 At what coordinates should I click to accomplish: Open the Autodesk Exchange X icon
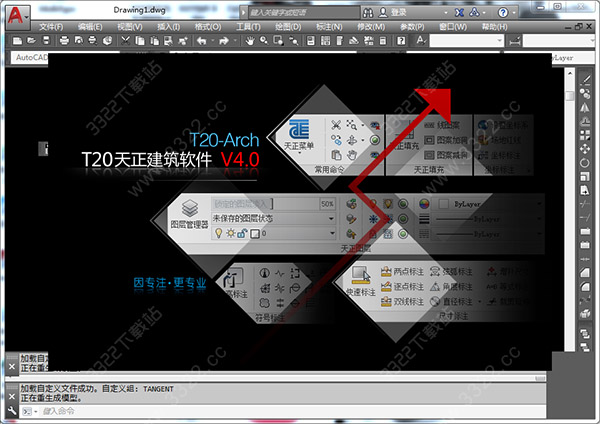tap(459, 13)
